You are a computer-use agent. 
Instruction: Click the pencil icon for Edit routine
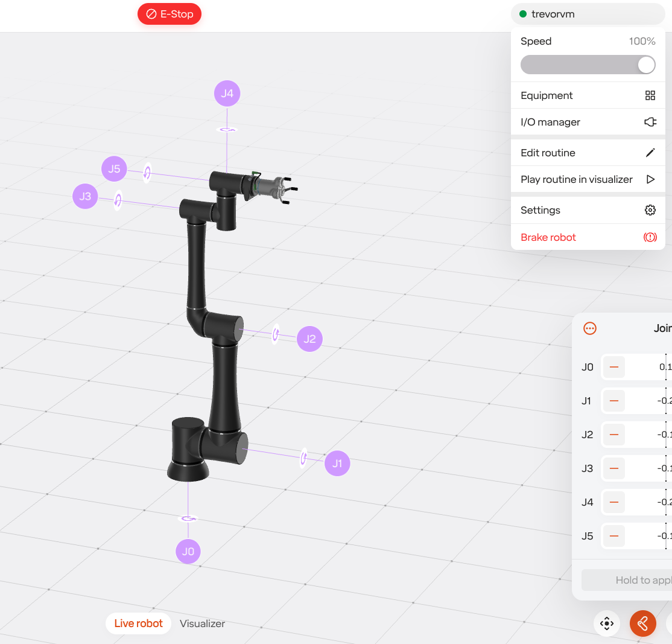(x=650, y=153)
